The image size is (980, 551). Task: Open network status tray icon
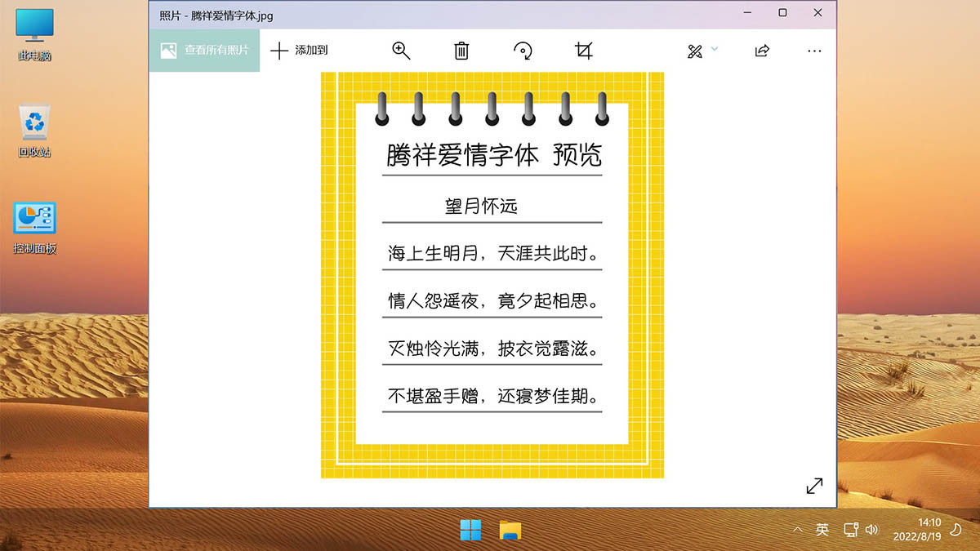click(850, 530)
